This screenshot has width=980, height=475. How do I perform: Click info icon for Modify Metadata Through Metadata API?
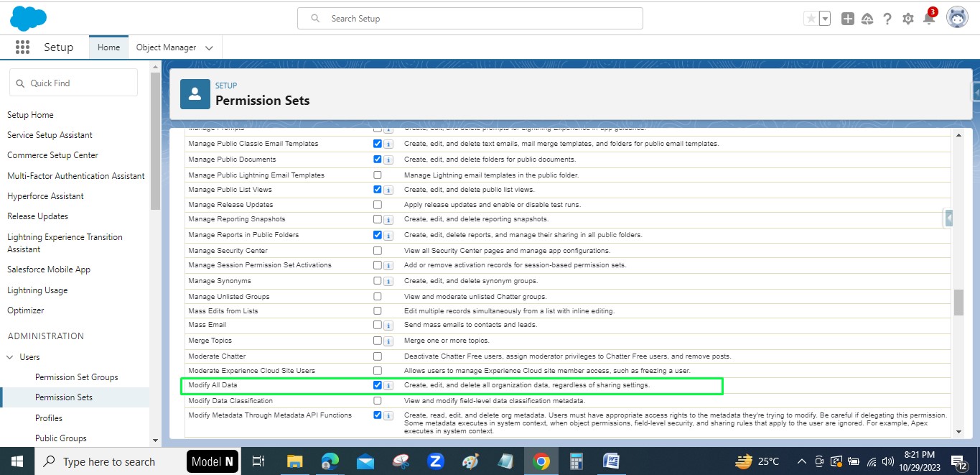388,416
